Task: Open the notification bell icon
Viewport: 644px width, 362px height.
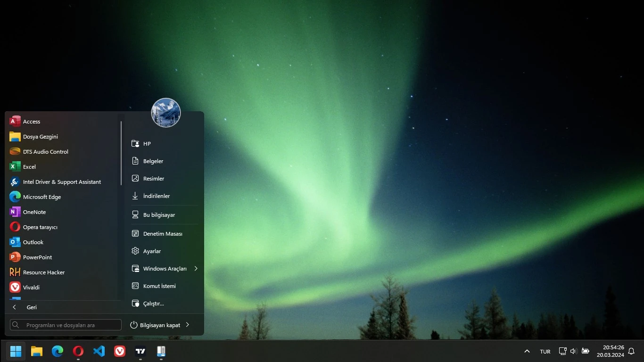Action: (x=631, y=351)
